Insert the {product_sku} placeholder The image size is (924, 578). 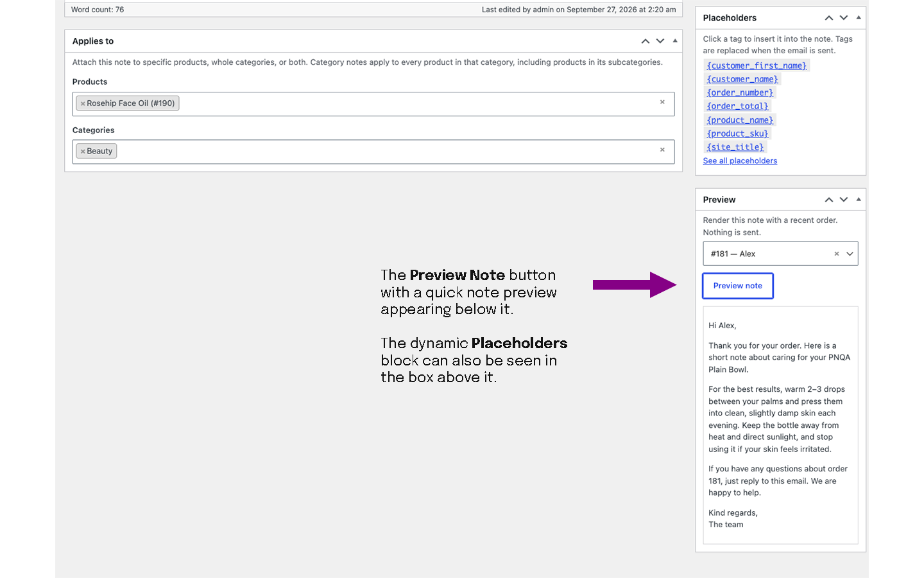point(737,134)
